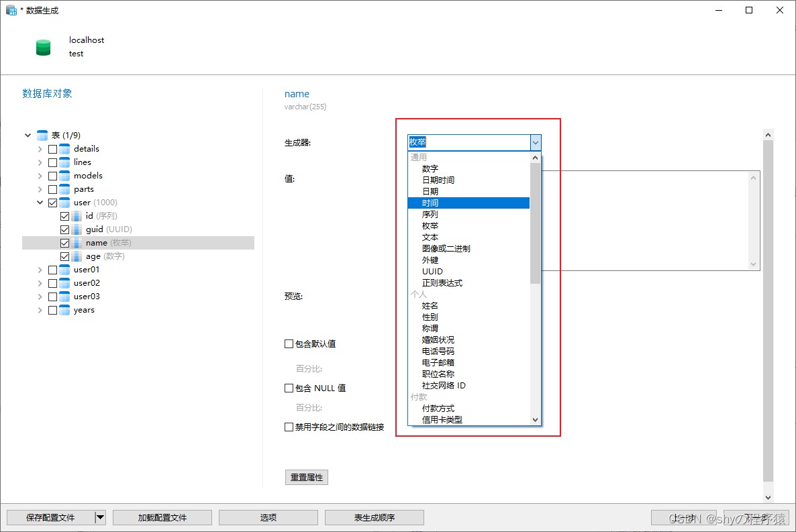The image size is (796, 532).
Task: Click the data generation app icon in title bar
Action: [x=11, y=10]
